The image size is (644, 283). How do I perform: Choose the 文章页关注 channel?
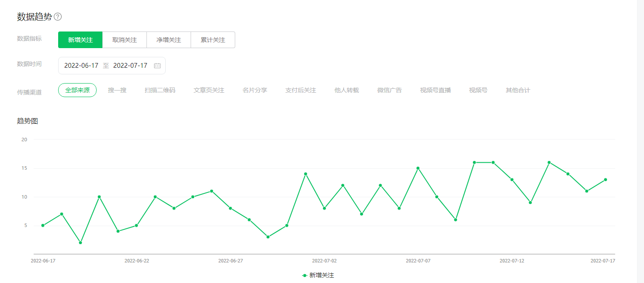(x=209, y=91)
